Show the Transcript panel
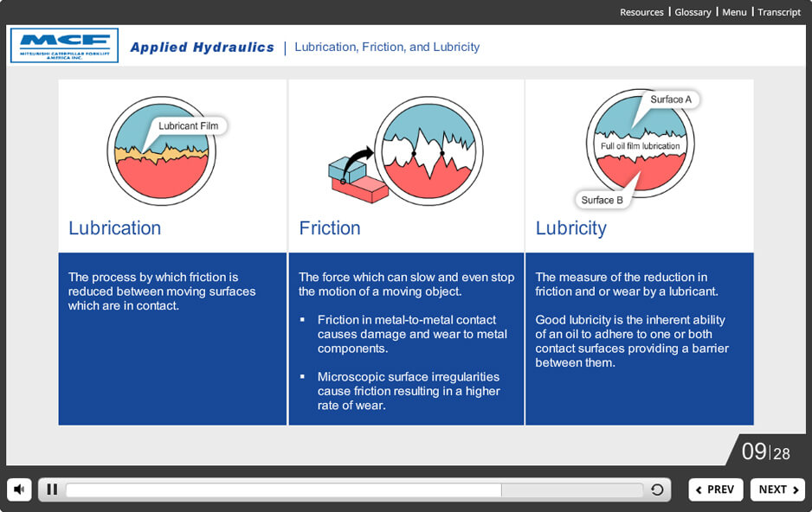Viewport: 812px width, 512px height. point(779,12)
